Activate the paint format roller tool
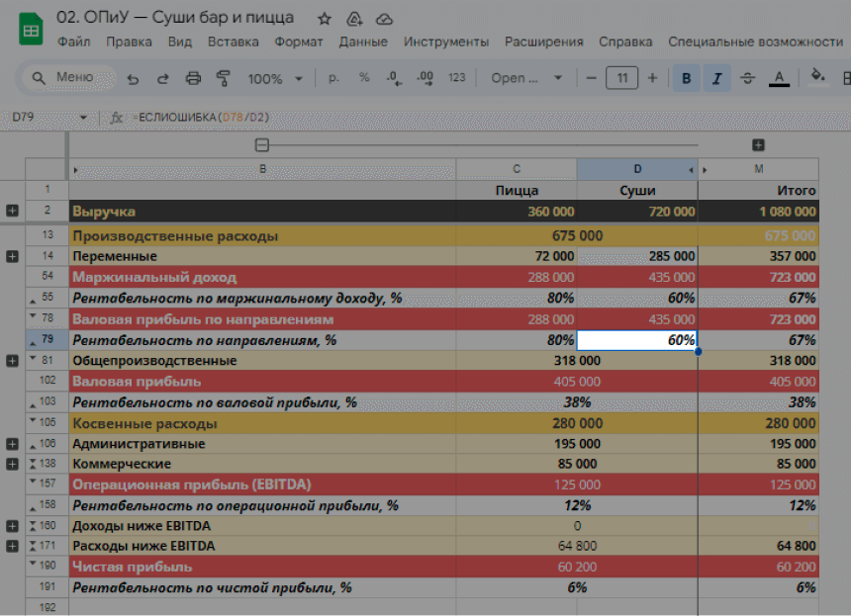 pyautogui.click(x=224, y=78)
